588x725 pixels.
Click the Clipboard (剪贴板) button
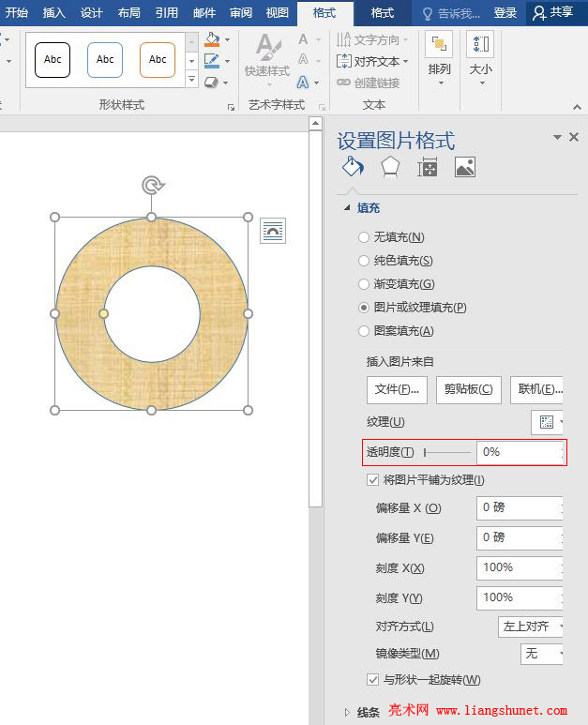click(469, 390)
